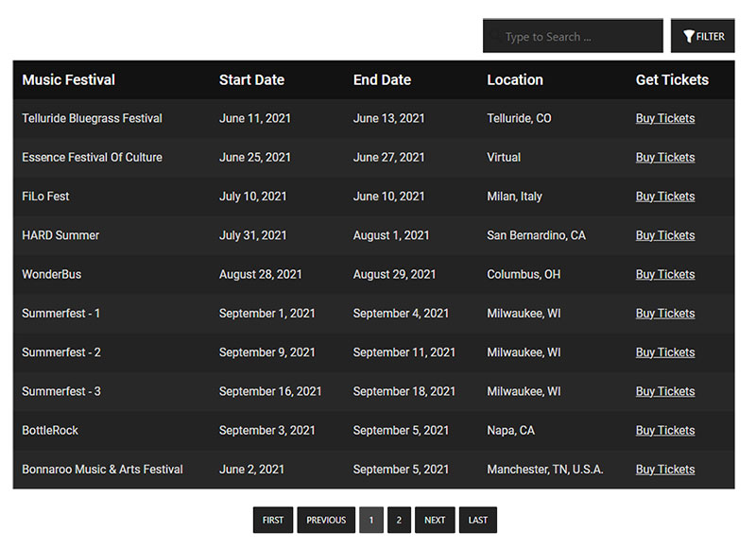Buy tickets for BottleRock
Screen dimensions: 756x548
point(665,431)
